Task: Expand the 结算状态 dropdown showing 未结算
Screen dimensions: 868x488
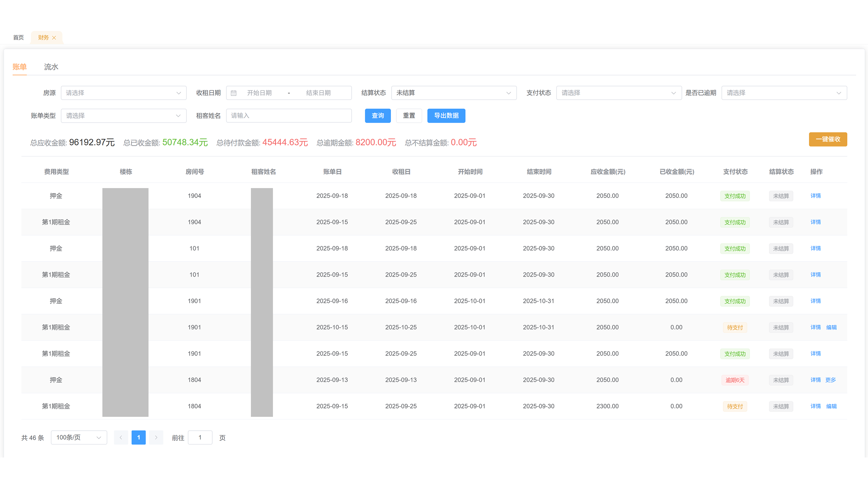Action: 454,93
